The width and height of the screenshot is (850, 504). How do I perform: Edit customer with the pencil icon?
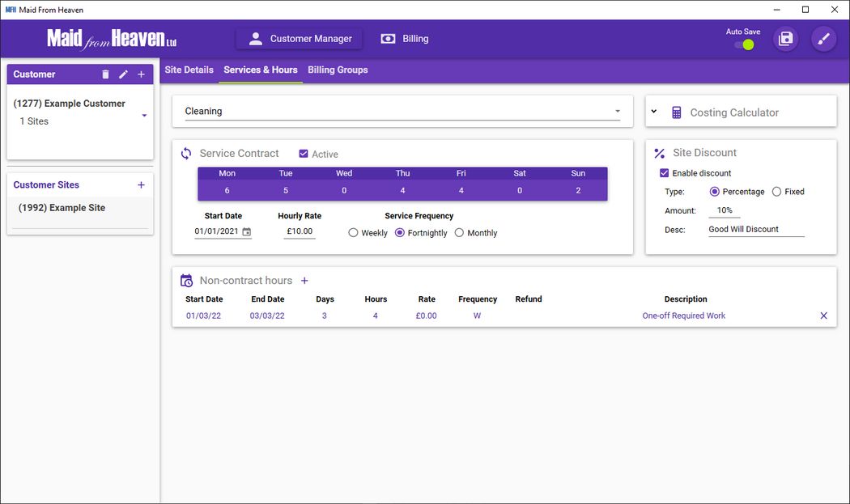tap(123, 74)
